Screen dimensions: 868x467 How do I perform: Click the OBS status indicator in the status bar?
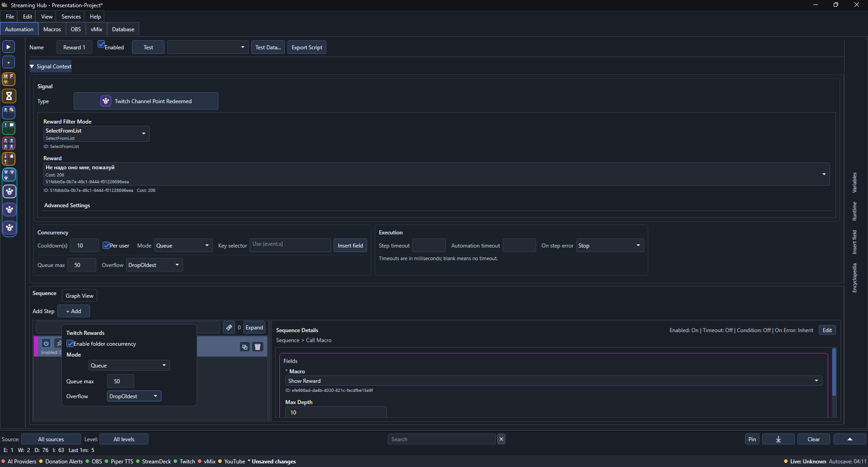pos(94,462)
